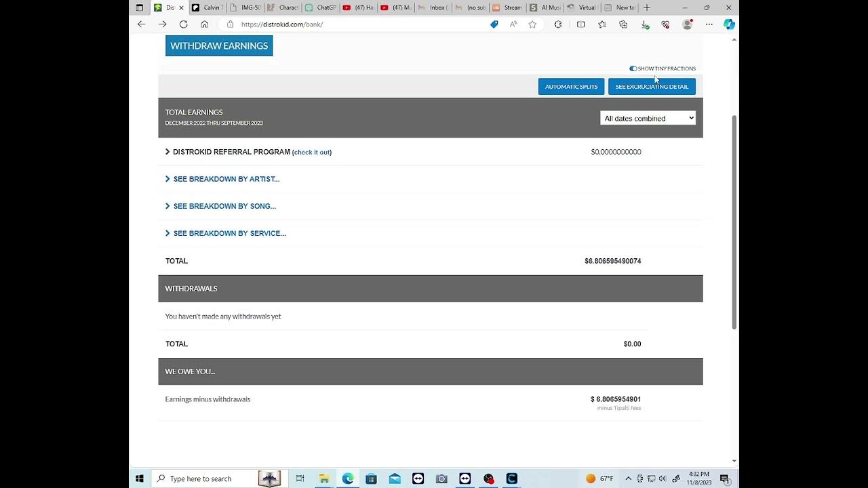Open the tab actions menu icon
Screen dimensions: 868x488
(x=140, y=7)
